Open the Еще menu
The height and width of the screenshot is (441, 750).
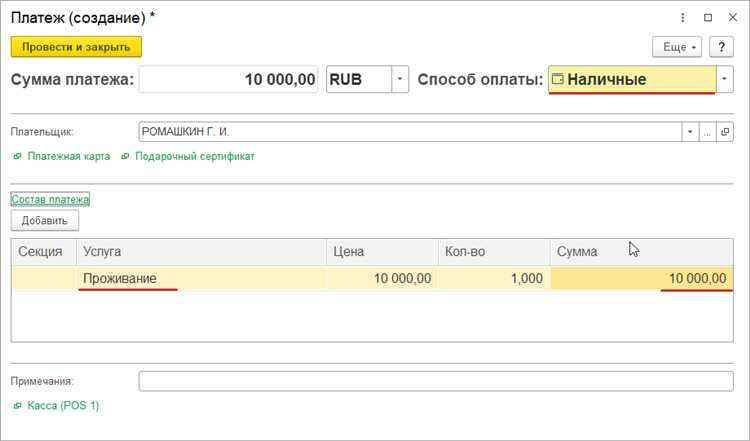tap(677, 47)
